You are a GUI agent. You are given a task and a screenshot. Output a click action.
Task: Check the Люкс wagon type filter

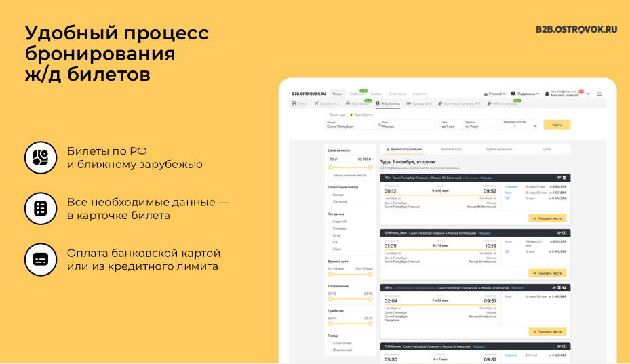330,249
